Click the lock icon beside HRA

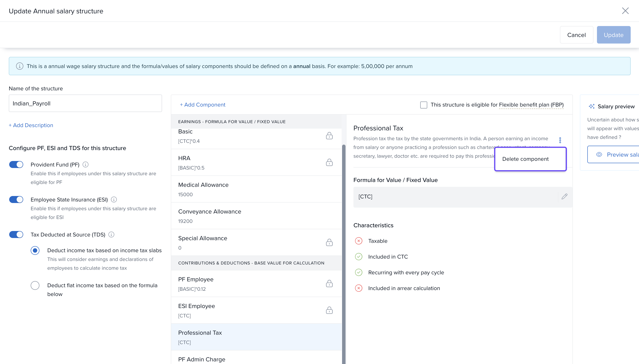(x=329, y=163)
